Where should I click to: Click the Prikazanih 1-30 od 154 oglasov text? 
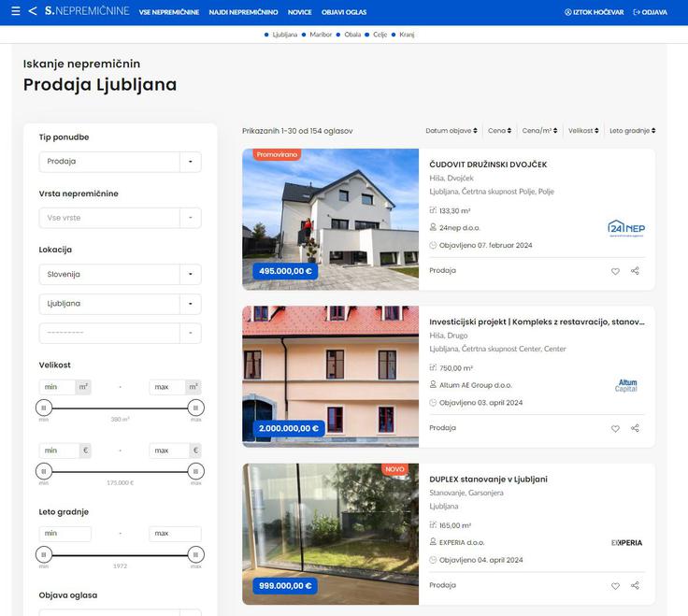coord(297,131)
